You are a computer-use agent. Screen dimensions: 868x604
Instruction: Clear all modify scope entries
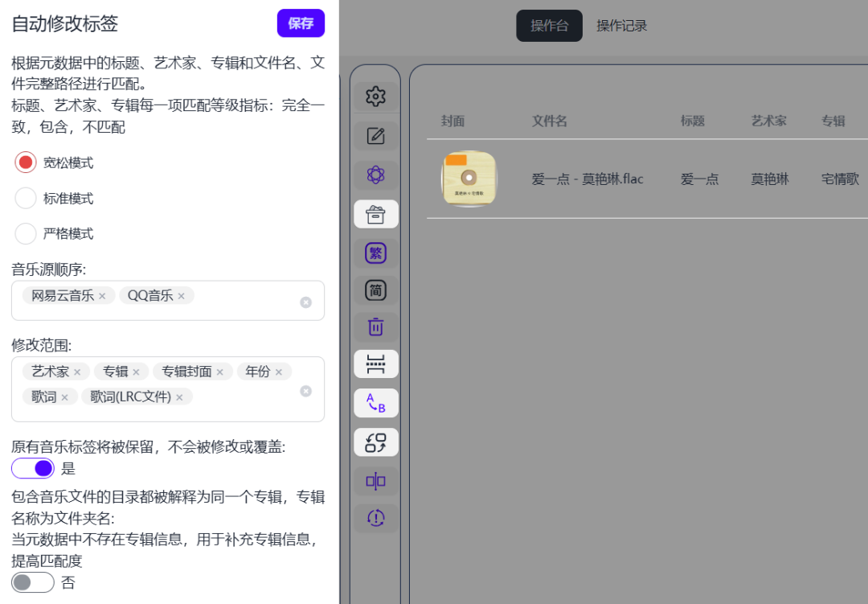tap(305, 391)
